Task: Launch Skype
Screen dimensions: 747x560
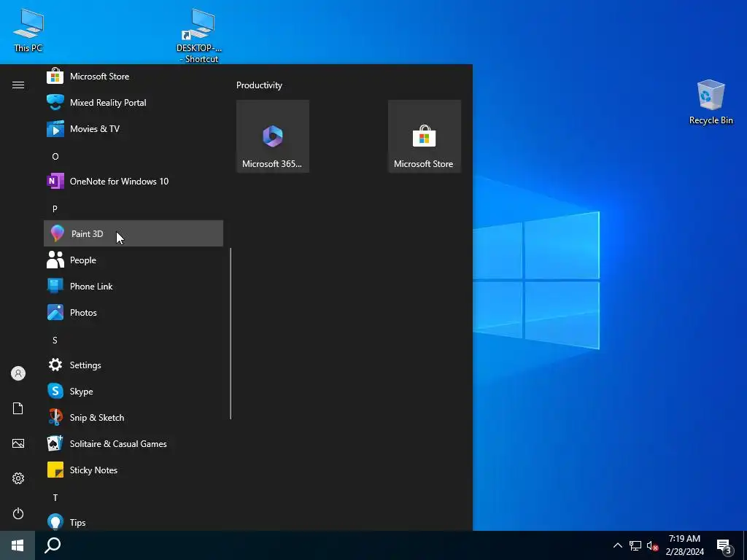Action: 133,391
